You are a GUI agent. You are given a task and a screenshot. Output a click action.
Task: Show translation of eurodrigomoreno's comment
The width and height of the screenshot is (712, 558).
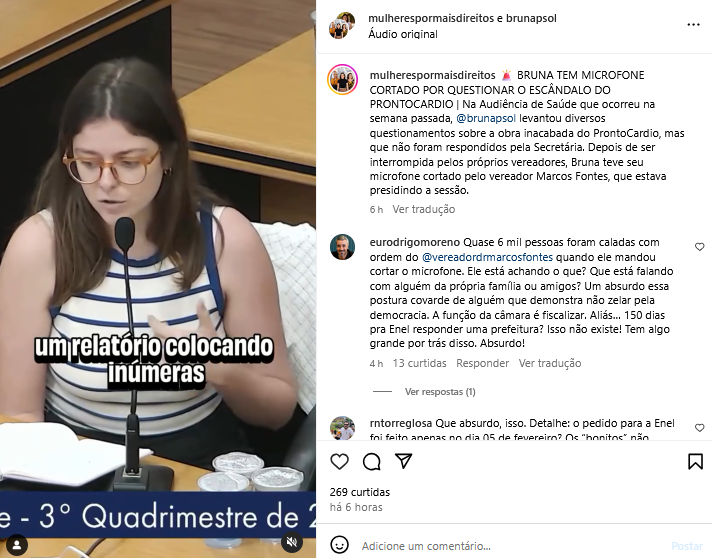tap(550, 363)
